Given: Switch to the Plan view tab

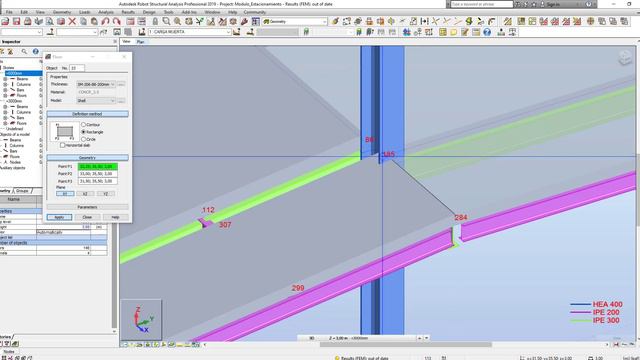Looking at the screenshot, I should pyautogui.click(x=140, y=42).
